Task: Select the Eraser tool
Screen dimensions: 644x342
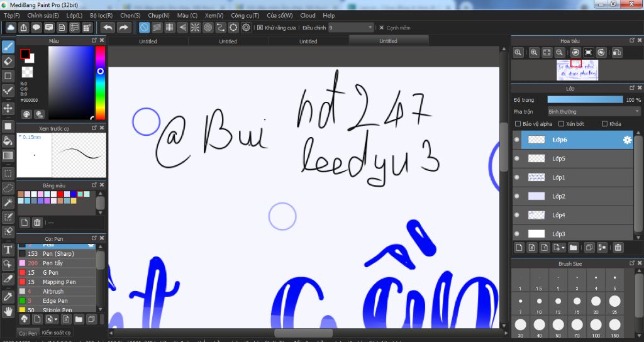Action: coord(8,61)
